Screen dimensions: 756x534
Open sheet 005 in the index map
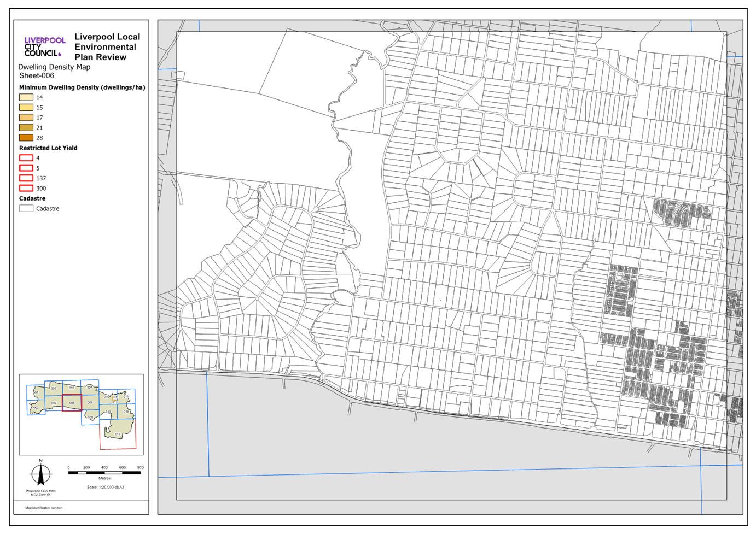(x=72, y=388)
